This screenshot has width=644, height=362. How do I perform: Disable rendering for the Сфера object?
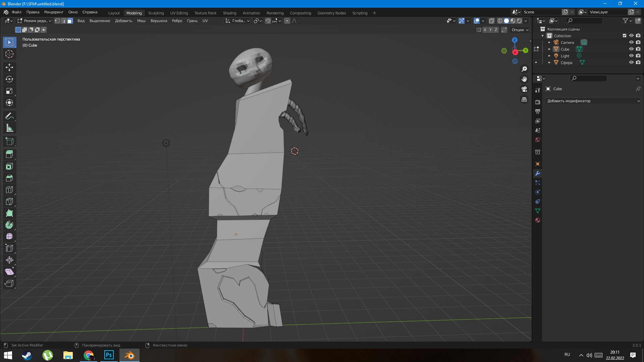[638, 62]
